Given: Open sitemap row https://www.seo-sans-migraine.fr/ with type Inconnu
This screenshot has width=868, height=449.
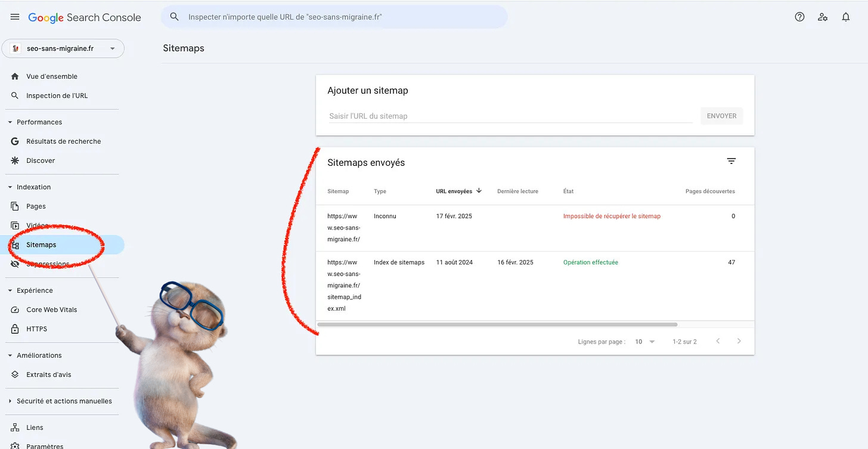Looking at the screenshot, I should tap(535, 228).
